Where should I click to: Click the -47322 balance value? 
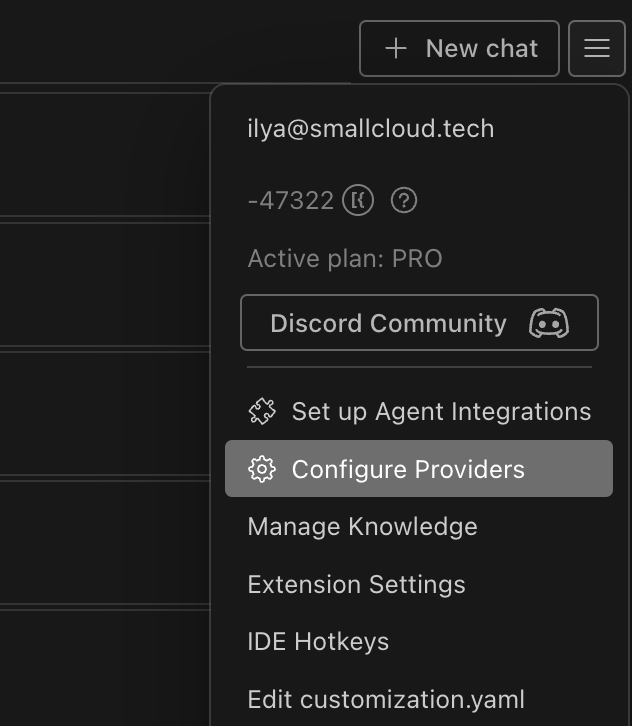[x=291, y=200]
